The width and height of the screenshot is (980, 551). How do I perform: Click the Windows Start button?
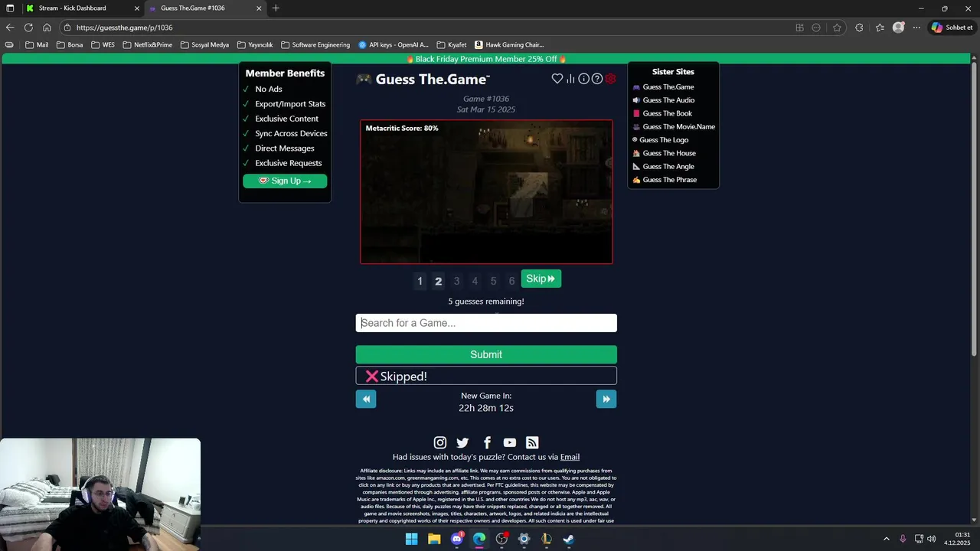click(x=412, y=539)
